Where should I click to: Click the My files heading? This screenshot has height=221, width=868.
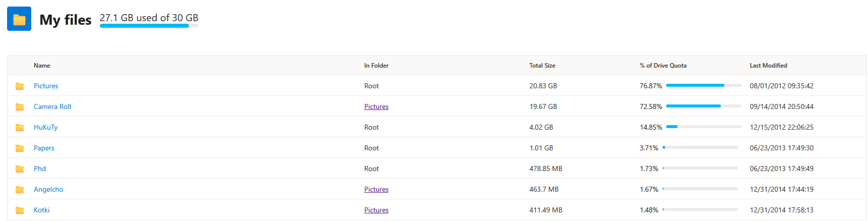65,20
